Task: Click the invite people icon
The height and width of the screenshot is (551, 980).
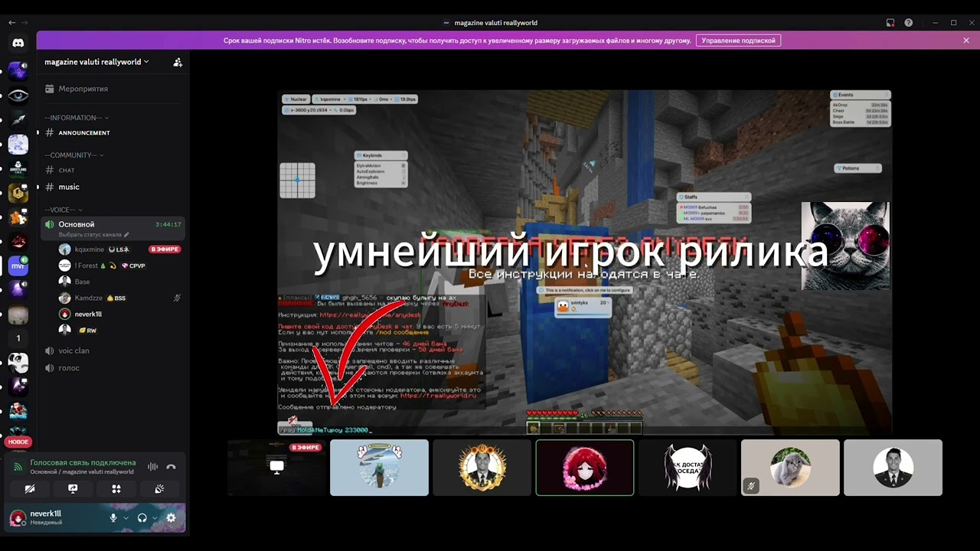Action: 178,62
